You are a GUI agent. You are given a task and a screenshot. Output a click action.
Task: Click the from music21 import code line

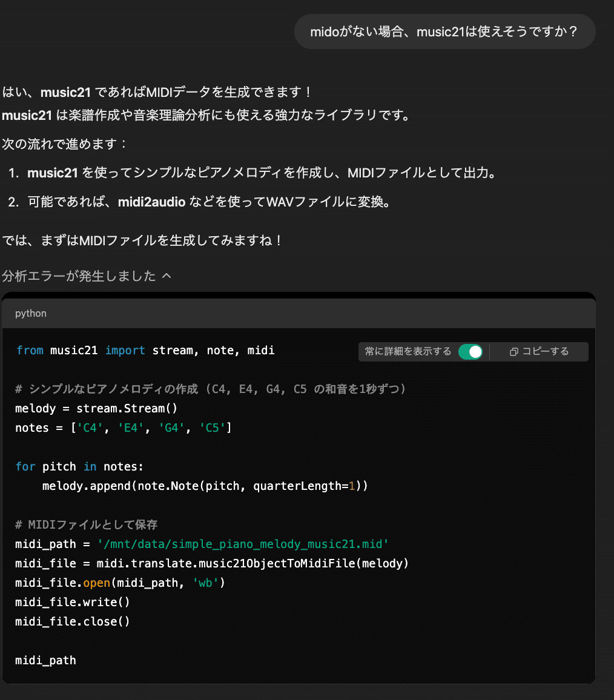click(145, 351)
